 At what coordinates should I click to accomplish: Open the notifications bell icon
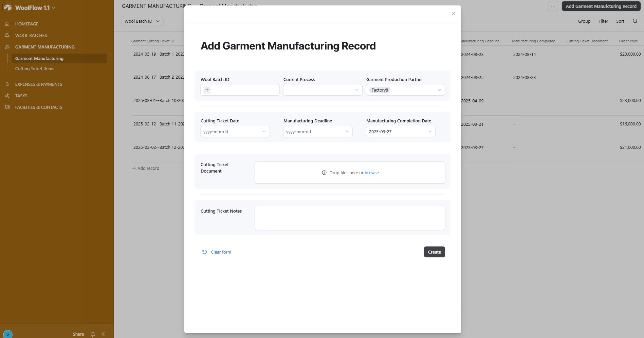(x=93, y=334)
